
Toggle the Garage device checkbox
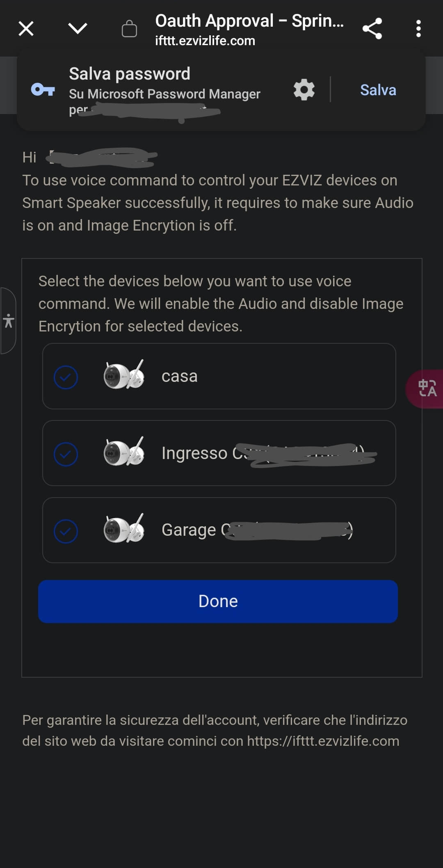66,531
